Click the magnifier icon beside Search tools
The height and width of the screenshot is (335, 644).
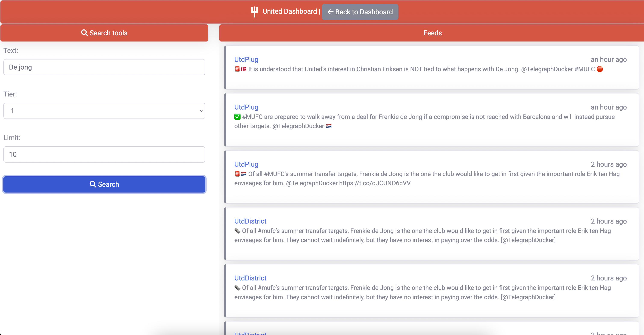[x=84, y=33]
